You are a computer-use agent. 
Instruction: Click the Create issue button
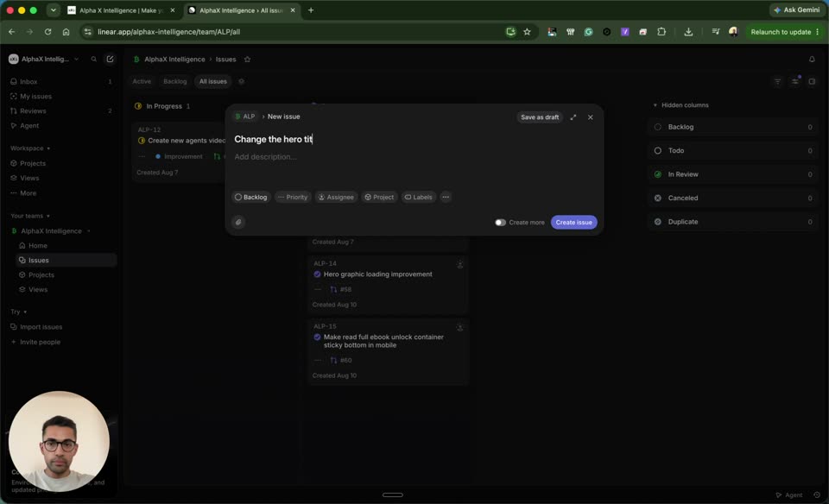(573, 223)
